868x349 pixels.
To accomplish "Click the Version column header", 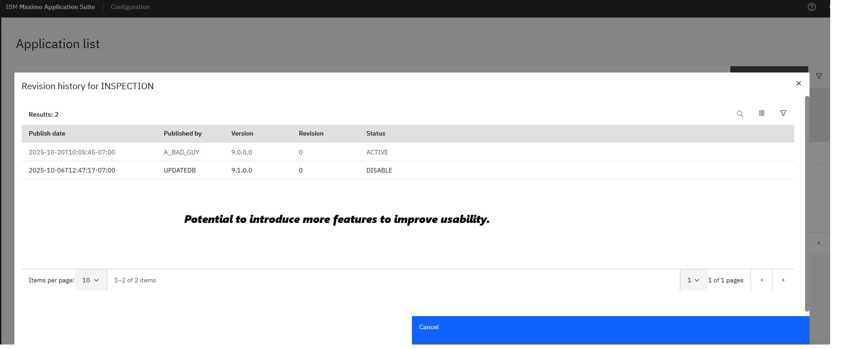I will point(242,134).
